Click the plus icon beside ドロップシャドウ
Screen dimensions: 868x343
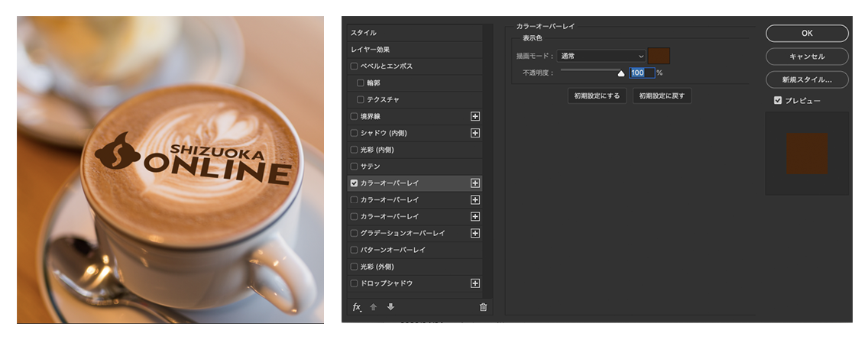475,283
